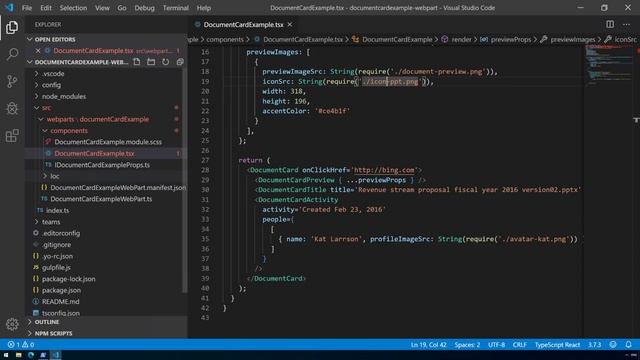
Task: Show errors and warnings from status bar
Action: point(20,344)
